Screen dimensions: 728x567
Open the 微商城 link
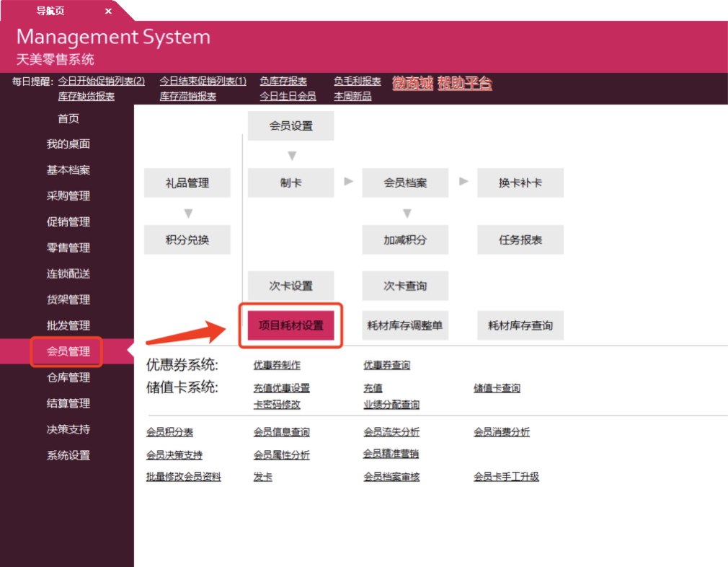412,83
